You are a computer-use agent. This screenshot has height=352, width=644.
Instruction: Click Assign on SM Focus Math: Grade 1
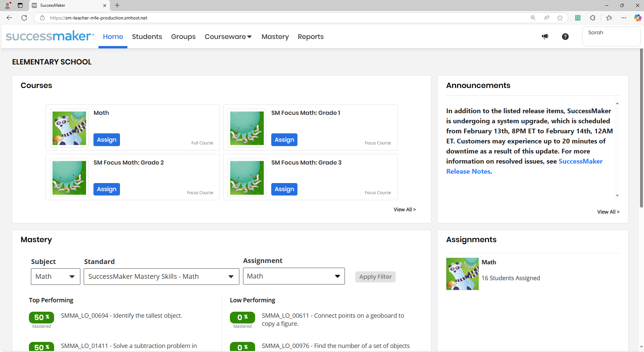(284, 139)
